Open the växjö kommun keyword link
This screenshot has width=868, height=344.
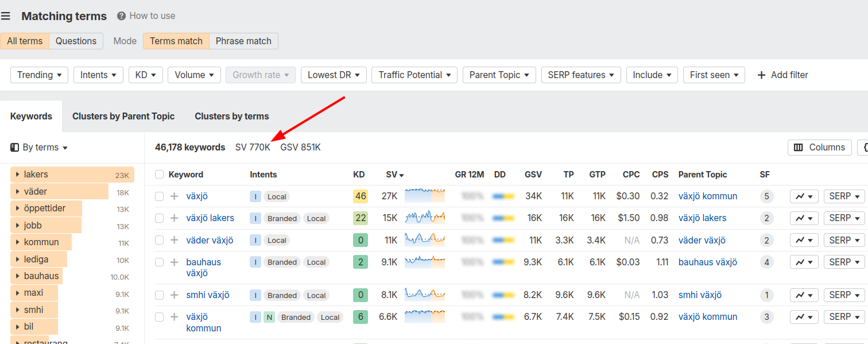point(203,322)
